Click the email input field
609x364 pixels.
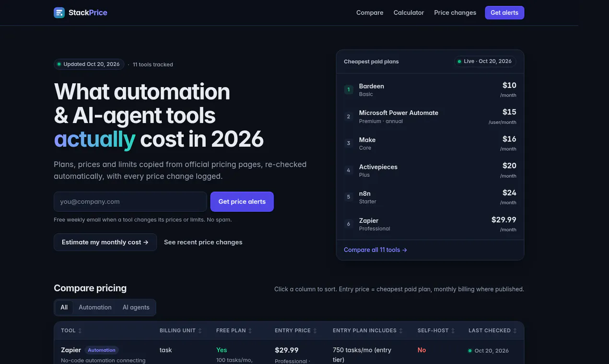130,202
